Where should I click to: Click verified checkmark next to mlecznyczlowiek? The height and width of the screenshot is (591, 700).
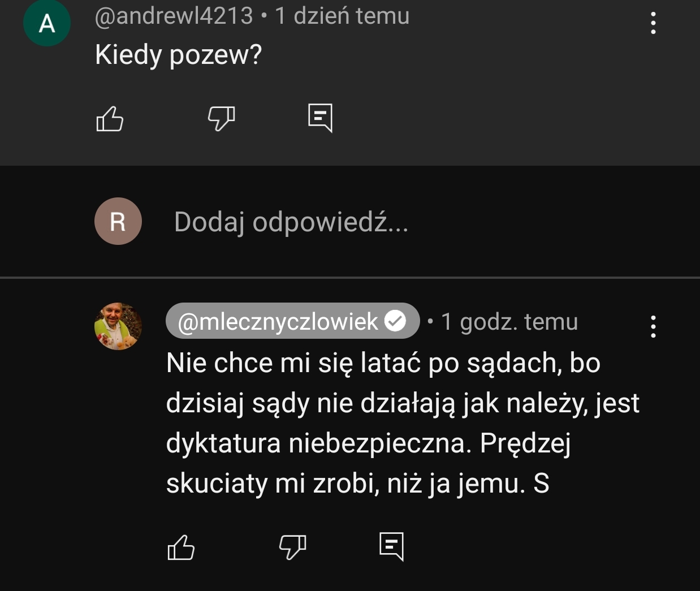pyautogui.click(x=395, y=321)
